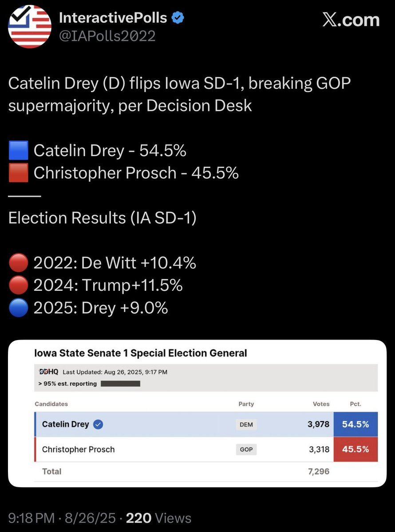Click the blue 54.5% percentage cell

355,424
